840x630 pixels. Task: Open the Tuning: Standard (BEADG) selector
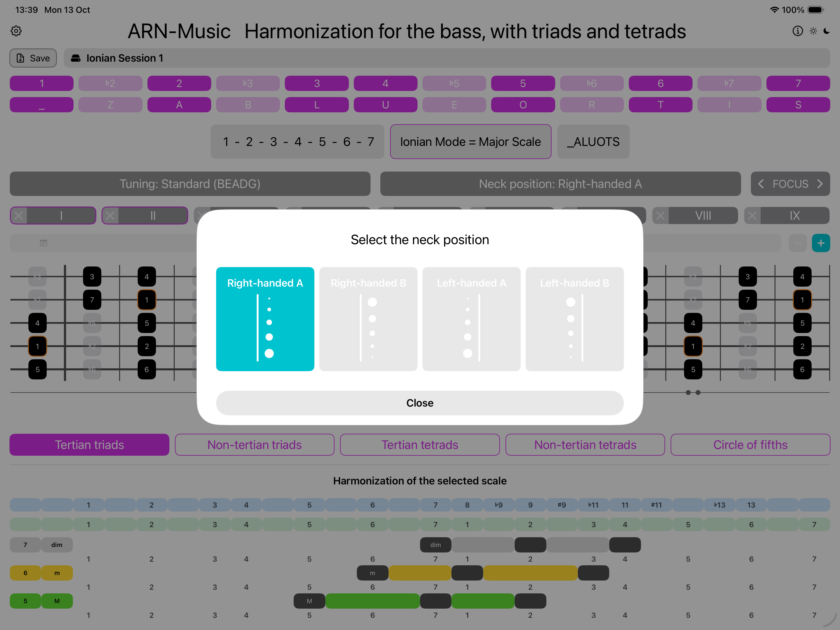click(190, 184)
